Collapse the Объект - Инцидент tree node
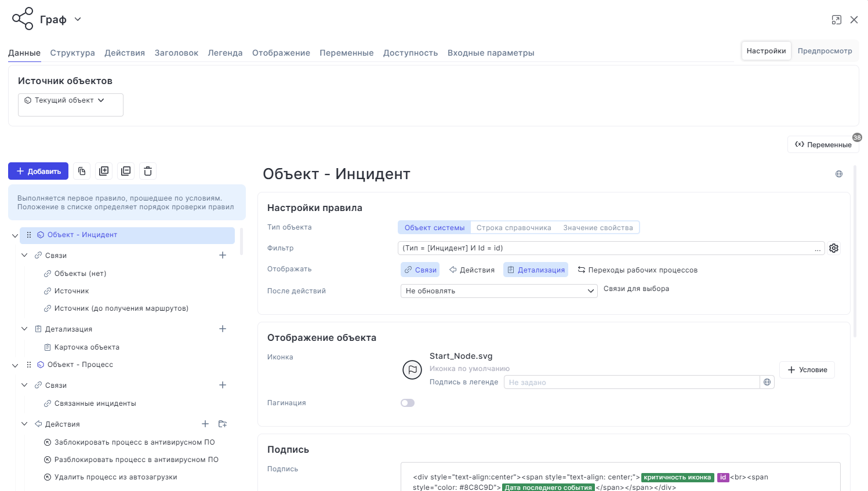868x491 pixels. [x=15, y=235]
